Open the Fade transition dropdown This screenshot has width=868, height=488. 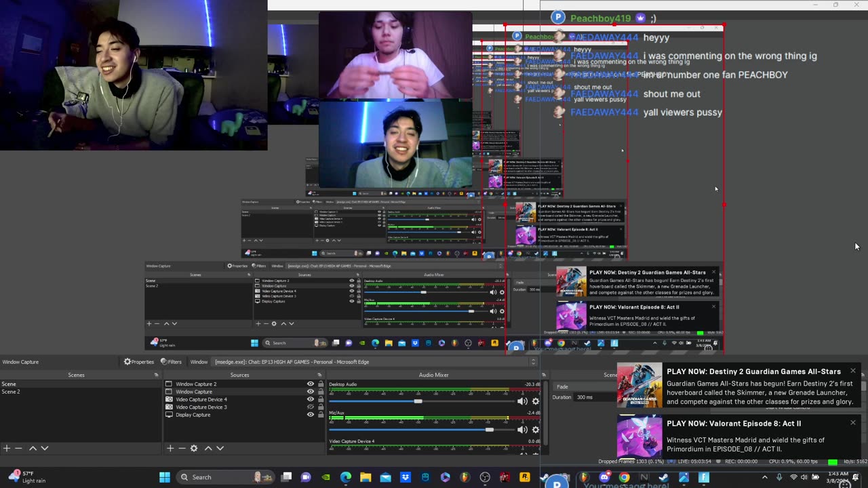pyautogui.click(x=583, y=387)
